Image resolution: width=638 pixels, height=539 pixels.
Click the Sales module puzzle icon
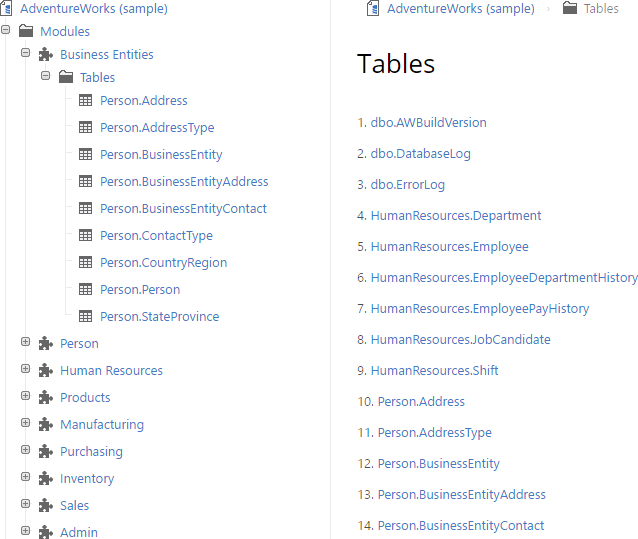[x=46, y=506]
